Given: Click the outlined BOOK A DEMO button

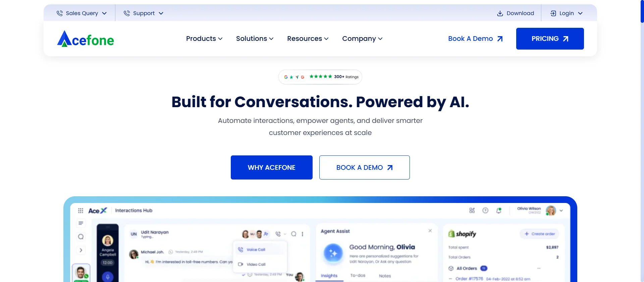Looking at the screenshot, I should [364, 167].
